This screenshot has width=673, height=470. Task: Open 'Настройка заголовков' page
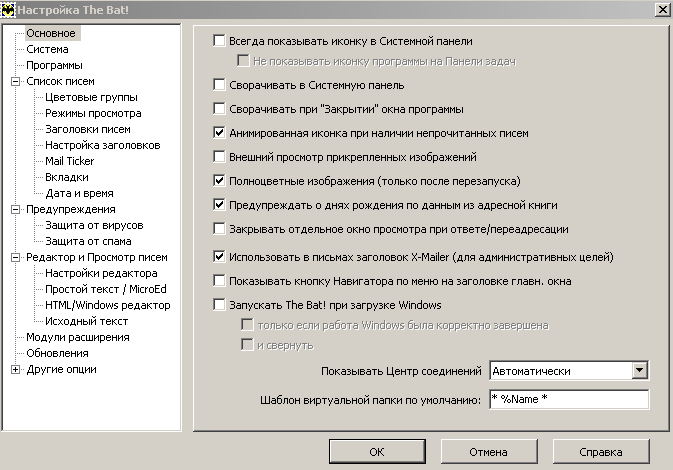(x=103, y=145)
